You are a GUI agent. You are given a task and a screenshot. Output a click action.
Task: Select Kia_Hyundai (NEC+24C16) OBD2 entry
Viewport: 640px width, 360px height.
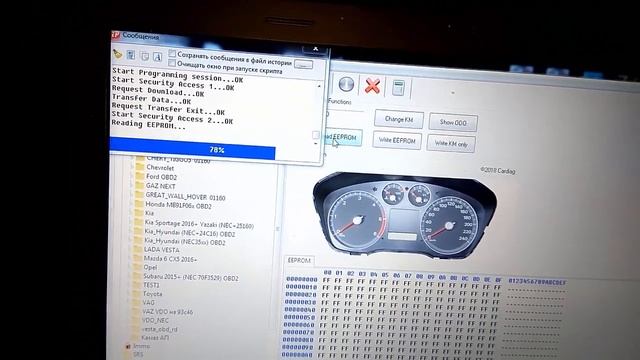tap(190, 233)
